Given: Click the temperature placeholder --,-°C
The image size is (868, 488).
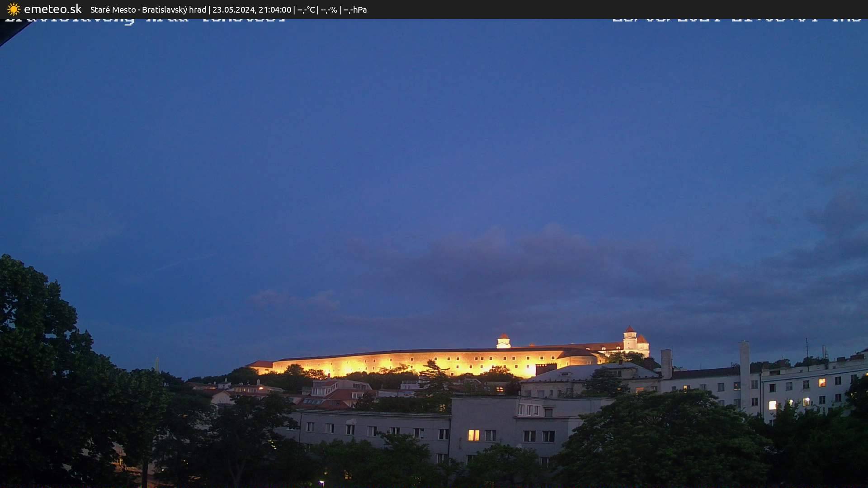Looking at the screenshot, I should click(307, 9).
